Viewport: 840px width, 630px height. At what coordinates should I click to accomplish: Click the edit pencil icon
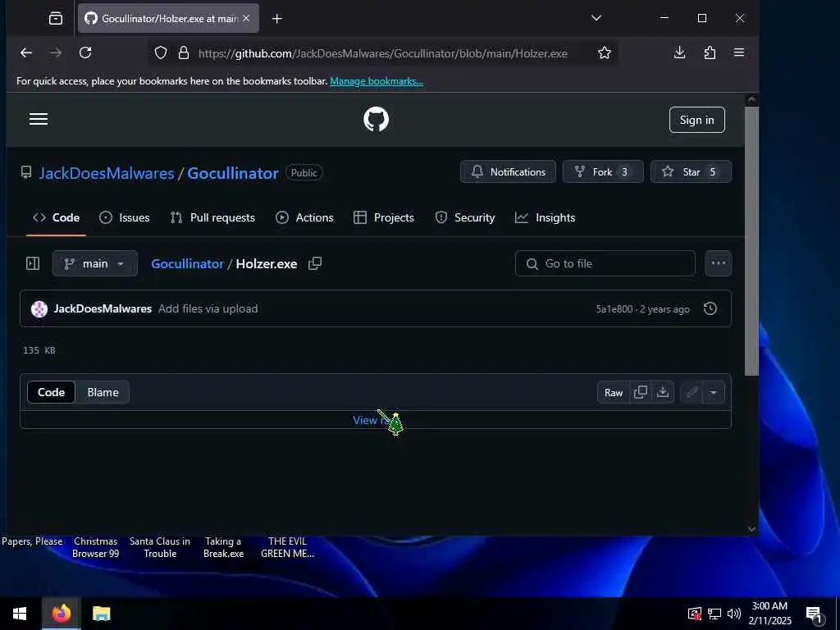point(692,393)
